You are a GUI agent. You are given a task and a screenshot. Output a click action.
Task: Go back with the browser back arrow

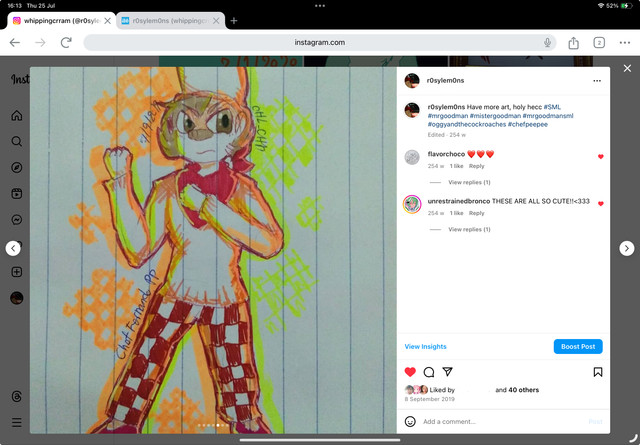point(15,42)
